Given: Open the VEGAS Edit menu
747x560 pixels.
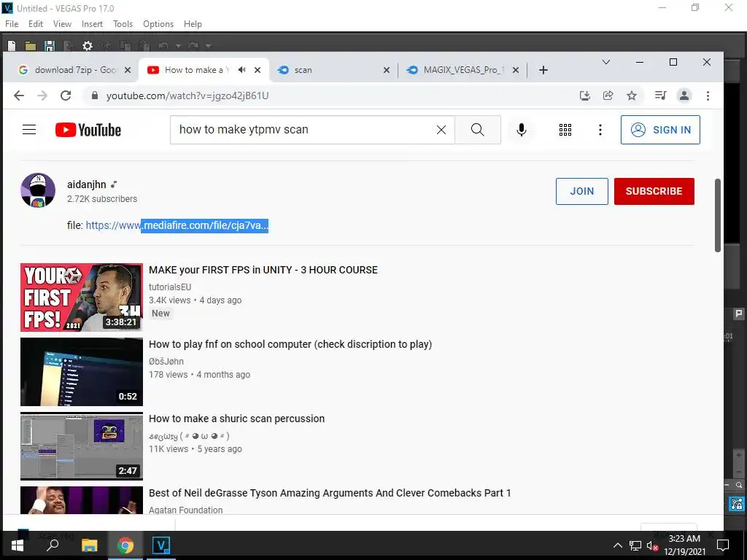Looking at the screenshot, I should [36, 24].
